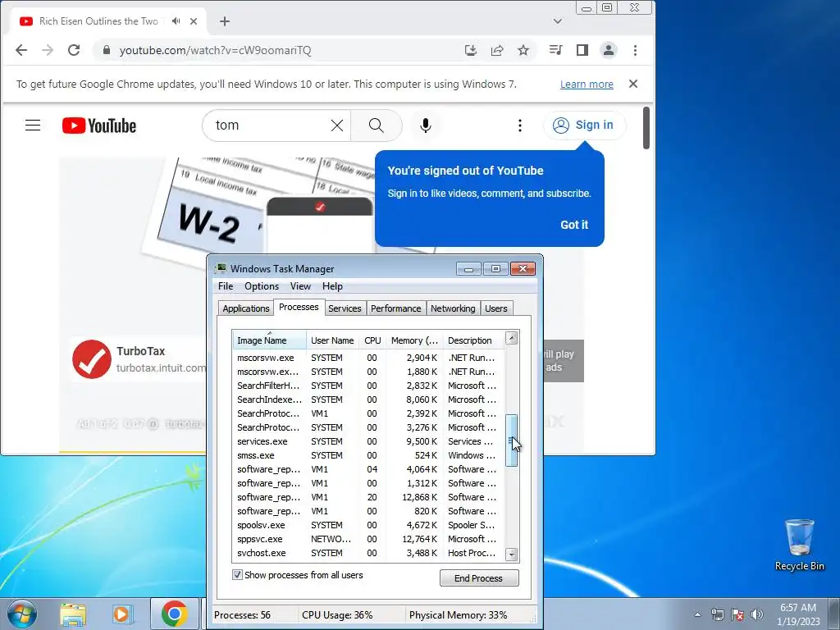Select the sppsvc.exe process row
The width and height of the screenshot is (840, 630).
(x=368, y=539)
